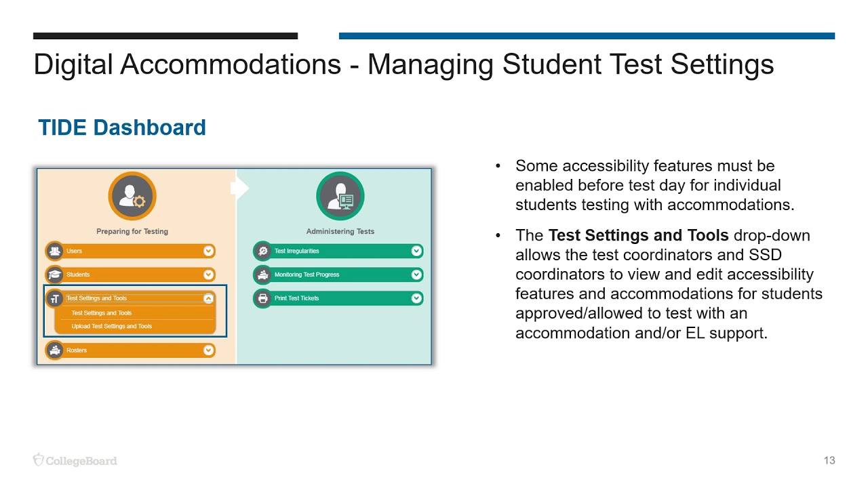The height and width of the screenshot is (488, 868).
Task: Collapse the Test Settings and Tools menu
Action: click(209, 298)
